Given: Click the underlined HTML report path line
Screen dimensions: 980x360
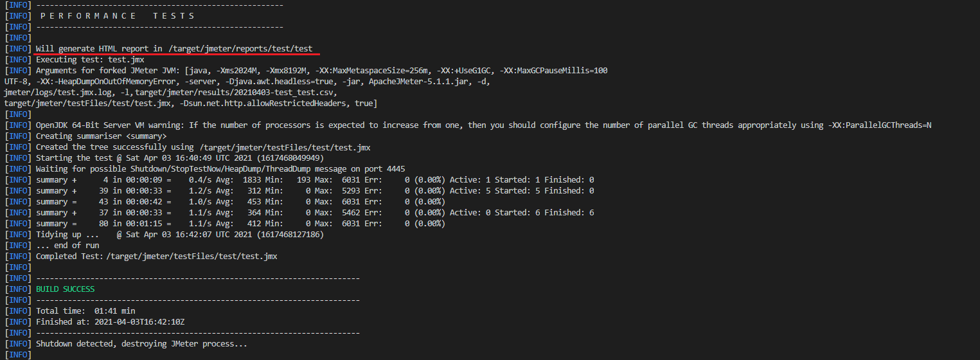Looking at the screenshot, I should click(x=174, y=49).
